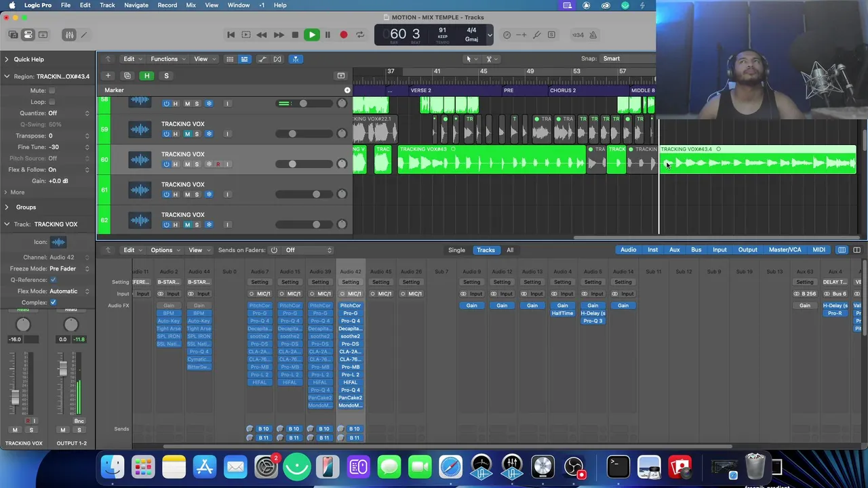
Task: Filter mixer by MIDI channel strips
Action: [818, 250]
